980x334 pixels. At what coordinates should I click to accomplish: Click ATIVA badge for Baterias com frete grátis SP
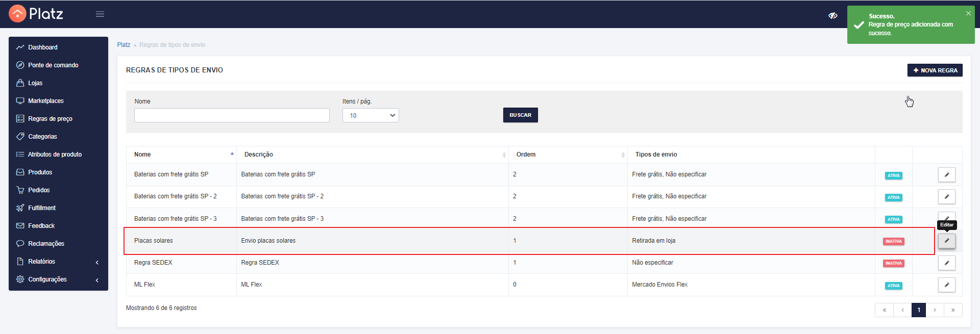pyautogui.click(x=893, y=175)
